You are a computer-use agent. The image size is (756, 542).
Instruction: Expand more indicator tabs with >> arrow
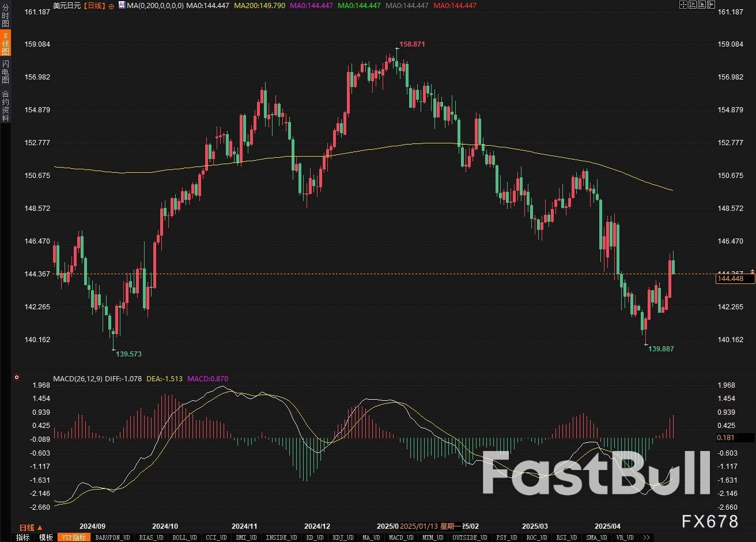pyautogui.click(x=647, y=537)
